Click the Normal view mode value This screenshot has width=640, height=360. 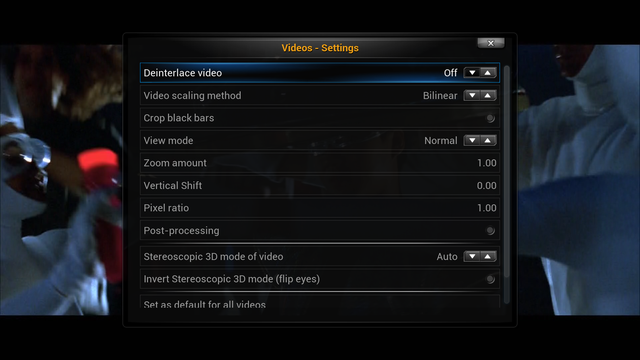pyautogui.click(x=441, y=140)
